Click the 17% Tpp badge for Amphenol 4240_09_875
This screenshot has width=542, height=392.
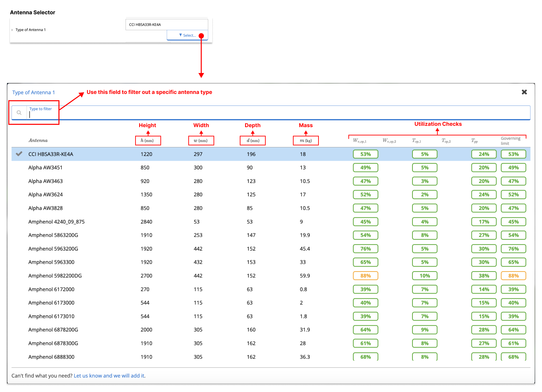(484, 222)
